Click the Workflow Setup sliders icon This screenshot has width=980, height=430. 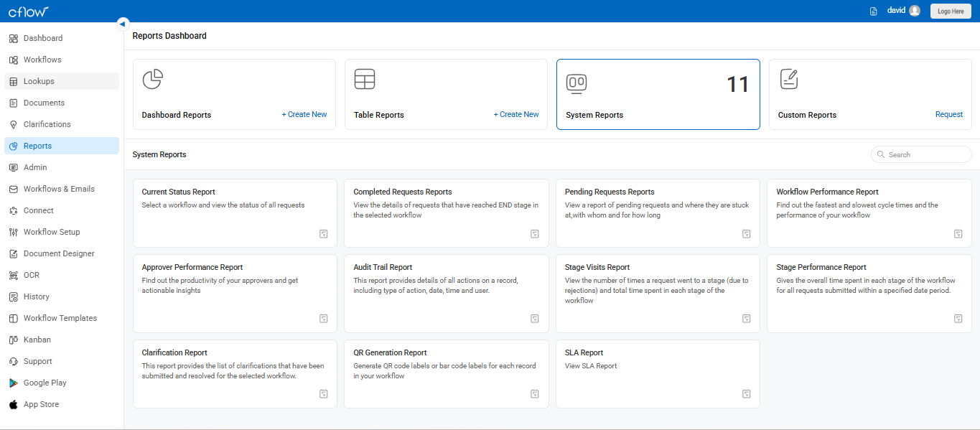point(14,232)
